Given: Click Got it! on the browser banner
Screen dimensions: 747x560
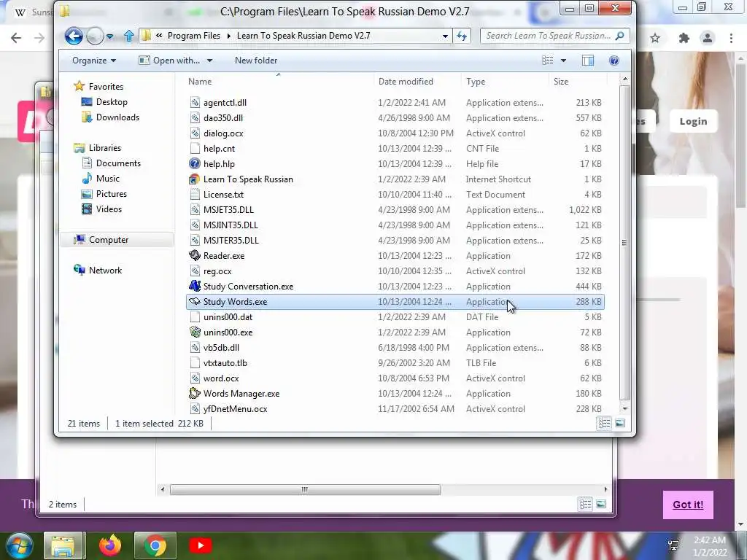Looking at the screenshot, I should [x=688, y=505].
